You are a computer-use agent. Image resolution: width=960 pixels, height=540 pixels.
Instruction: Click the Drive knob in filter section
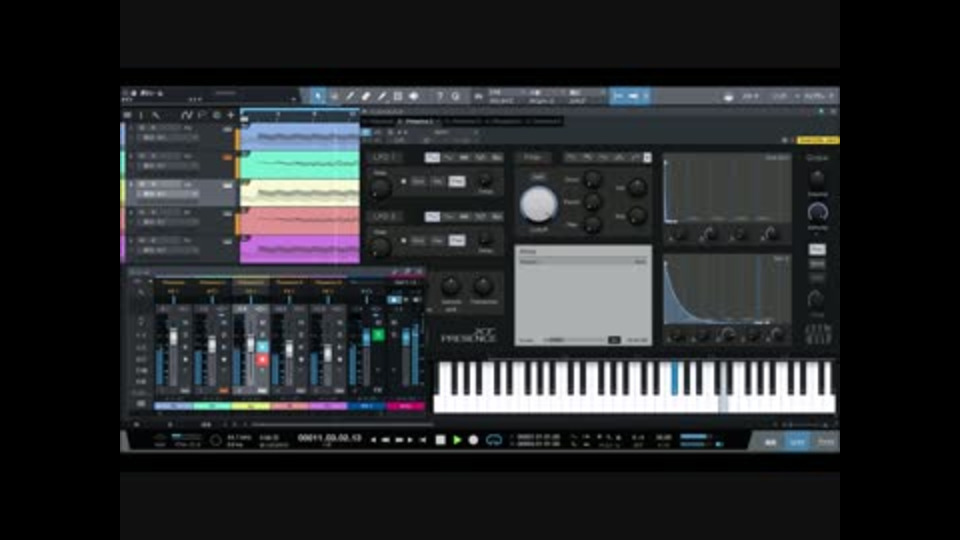pos(592,179)
